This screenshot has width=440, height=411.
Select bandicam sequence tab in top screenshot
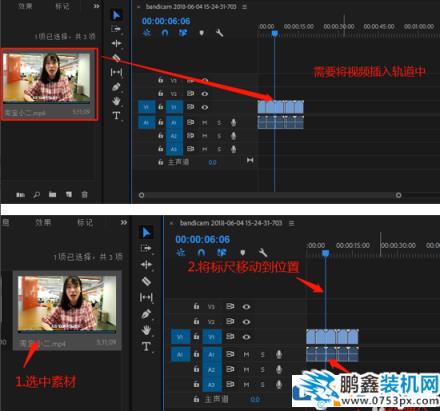pyautogui.click(x=191, y=7)
